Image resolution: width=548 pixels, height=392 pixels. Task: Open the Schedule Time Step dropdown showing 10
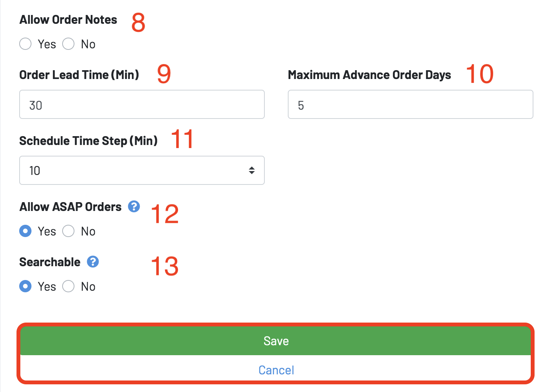click(x=142, y=170)
